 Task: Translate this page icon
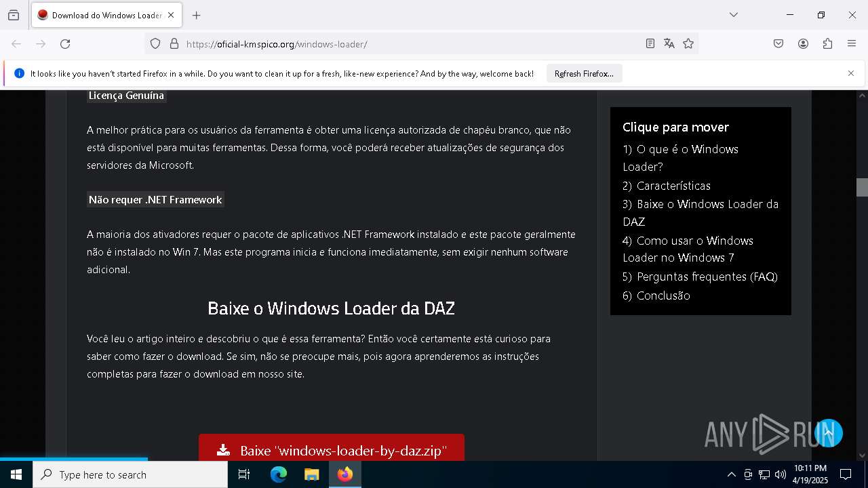click(669, 44)
